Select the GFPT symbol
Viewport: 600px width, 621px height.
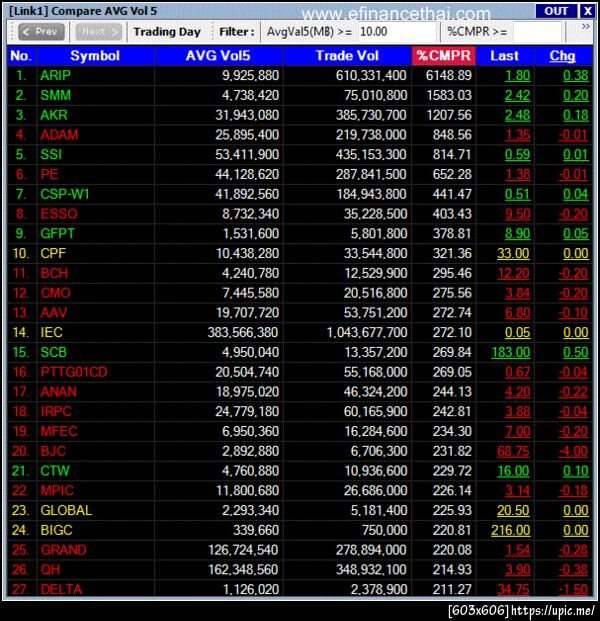57,234
